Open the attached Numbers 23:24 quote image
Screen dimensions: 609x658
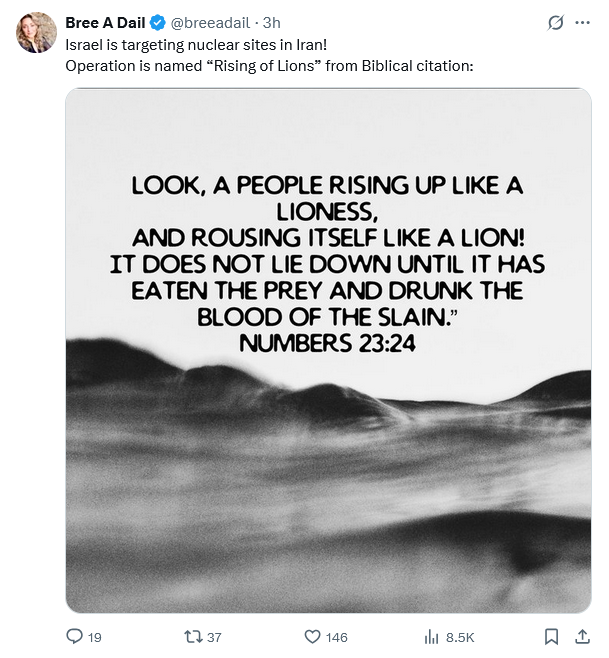[x=328, y=350]
